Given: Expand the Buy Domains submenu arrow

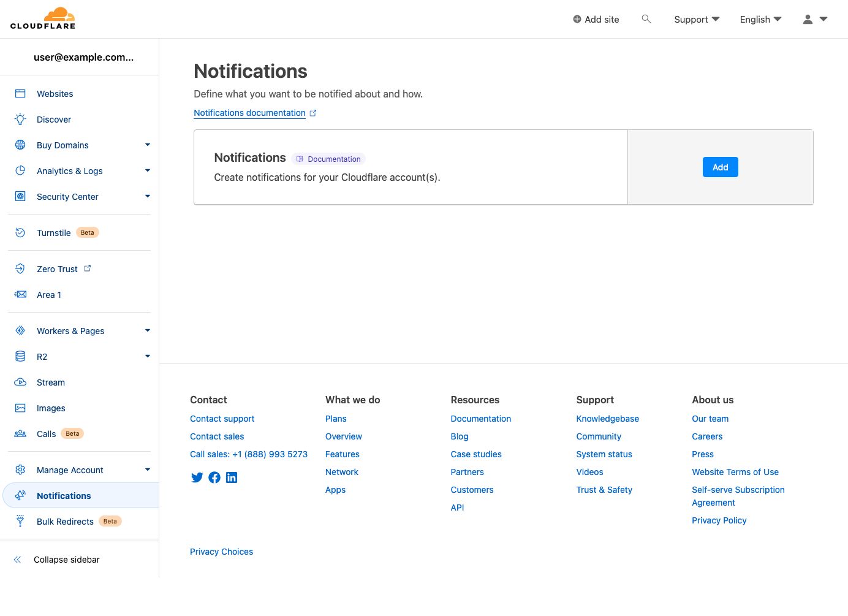Looking at the screenshot, I should click(148, 145).
